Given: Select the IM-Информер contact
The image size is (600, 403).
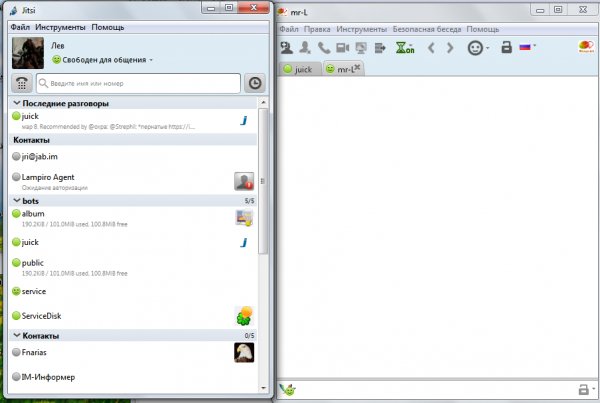Looking at the screenshot, I should (x=132, y=377).
